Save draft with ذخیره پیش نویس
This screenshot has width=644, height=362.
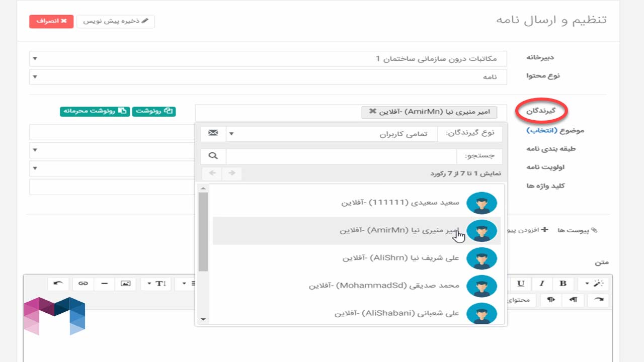(116, 22)
